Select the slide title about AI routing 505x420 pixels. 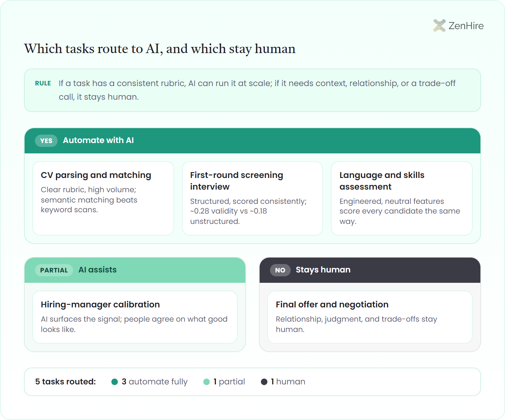pos(160,49)
